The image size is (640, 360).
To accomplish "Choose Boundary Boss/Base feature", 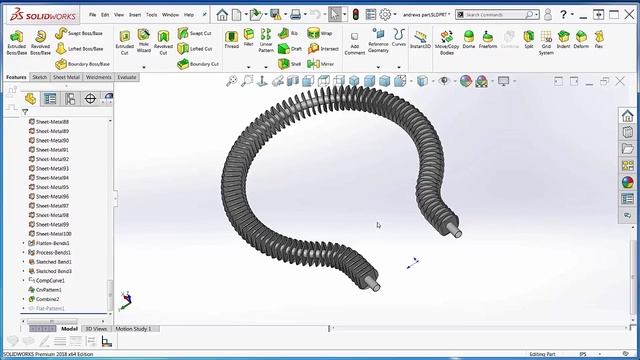I will tap(82, 64).
